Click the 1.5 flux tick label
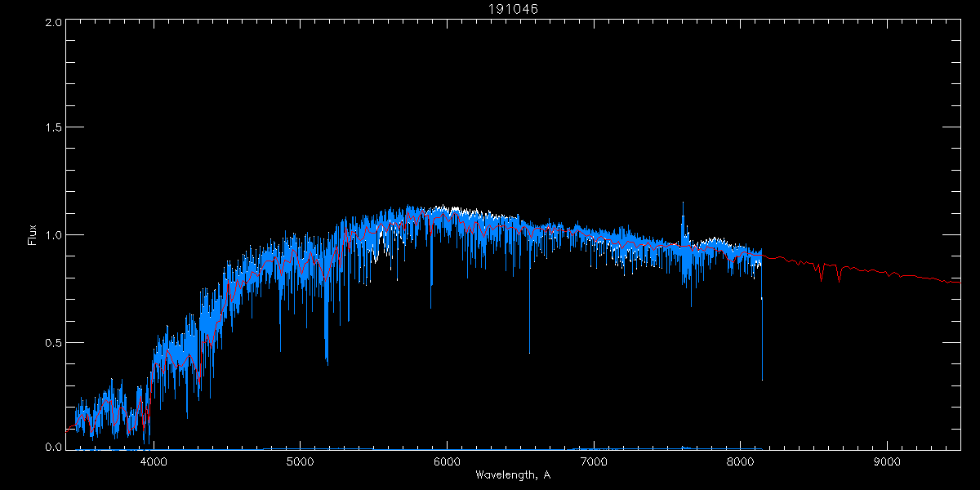This screenshot has width=980, height=490. click(x=53, y=128)
